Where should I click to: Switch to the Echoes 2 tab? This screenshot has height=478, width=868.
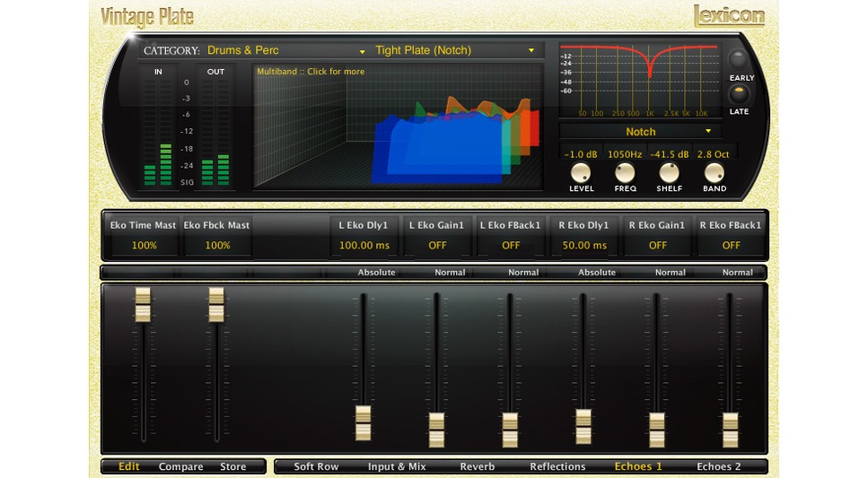point(718,466)
